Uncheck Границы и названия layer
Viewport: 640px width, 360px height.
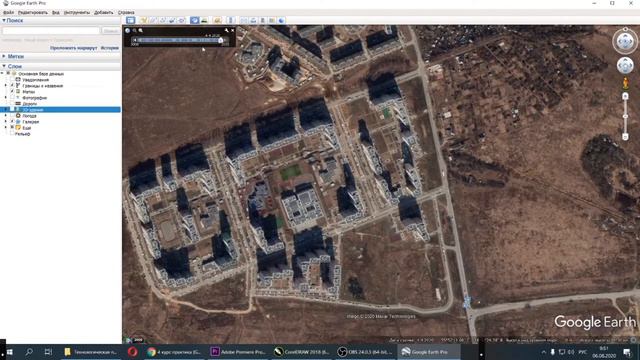point(12,86)
